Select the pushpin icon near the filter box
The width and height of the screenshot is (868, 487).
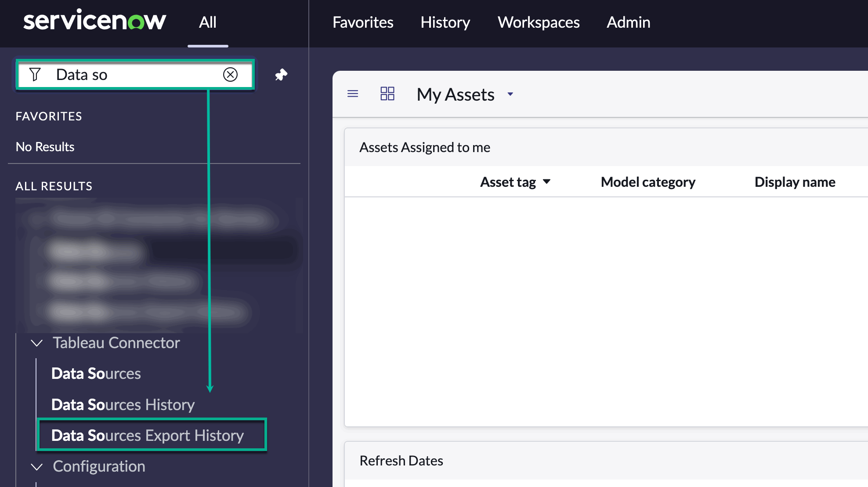click(x=281, y=74)
